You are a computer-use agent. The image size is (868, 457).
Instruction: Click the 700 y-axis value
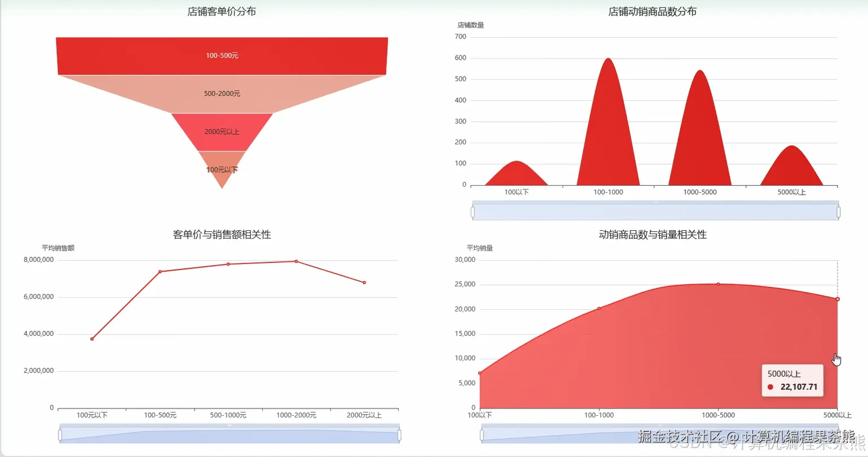tap(460, 37)
